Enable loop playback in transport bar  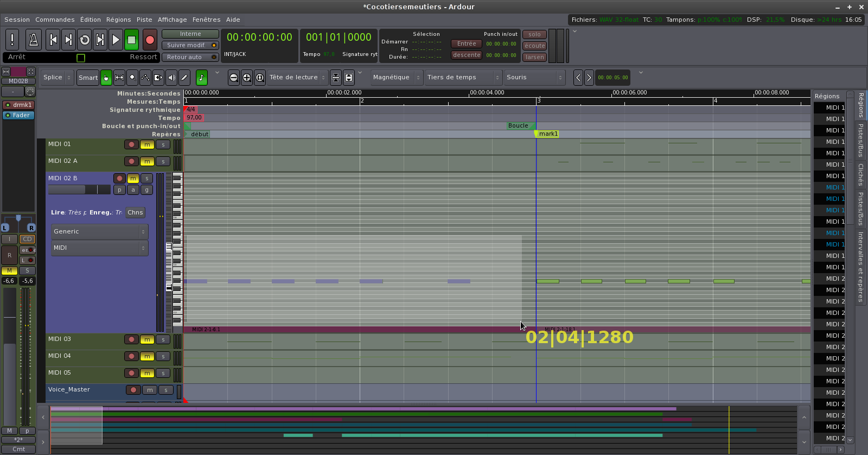[x=85, y=40]
